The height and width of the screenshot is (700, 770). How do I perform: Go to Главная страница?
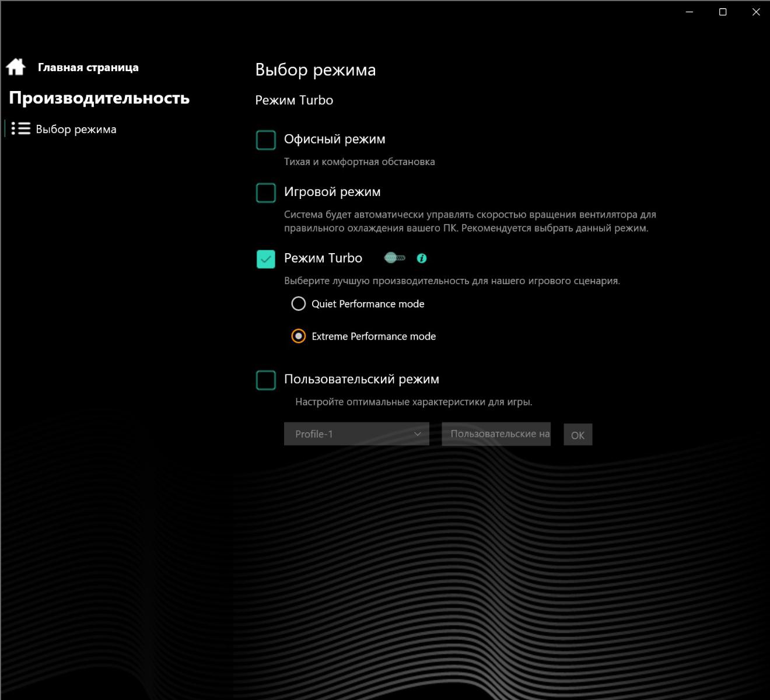88,67
